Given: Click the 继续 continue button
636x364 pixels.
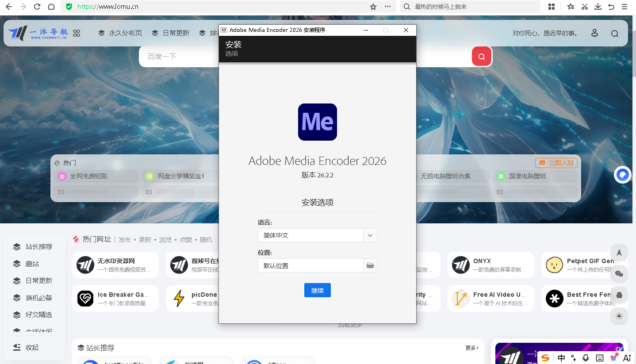Looking at the screenshot, I should click(318, 290).
